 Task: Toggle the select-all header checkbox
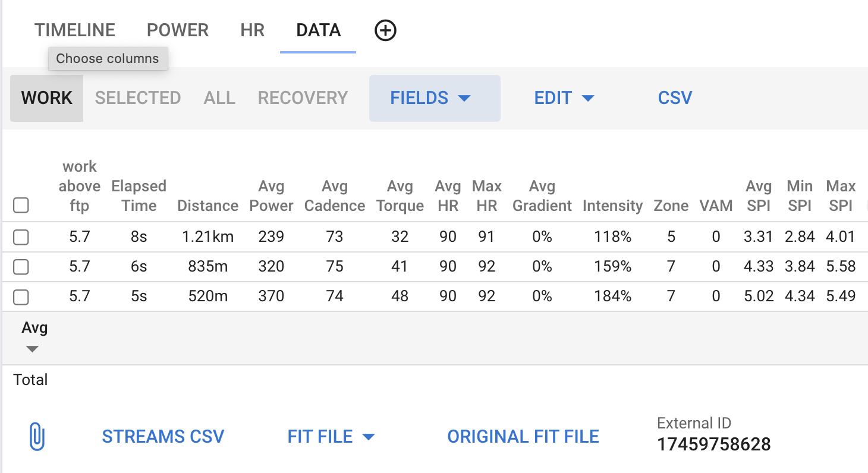[x=21, y=206]
